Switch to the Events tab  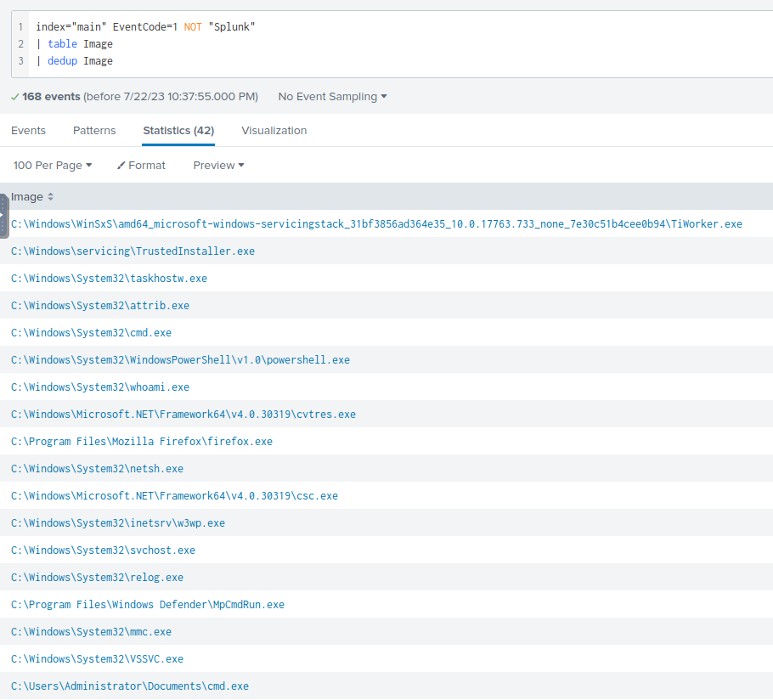[28, 131]
